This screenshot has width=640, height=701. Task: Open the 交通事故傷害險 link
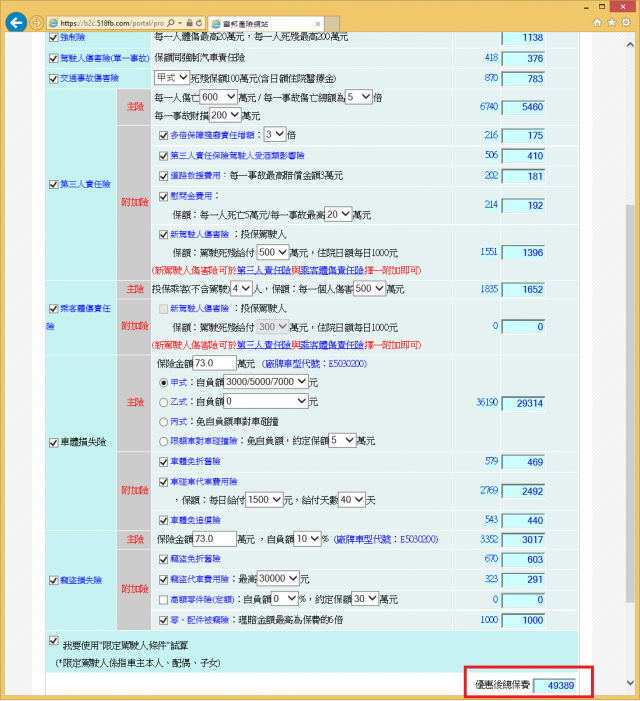pyautogui.click(x=89, y=79)
